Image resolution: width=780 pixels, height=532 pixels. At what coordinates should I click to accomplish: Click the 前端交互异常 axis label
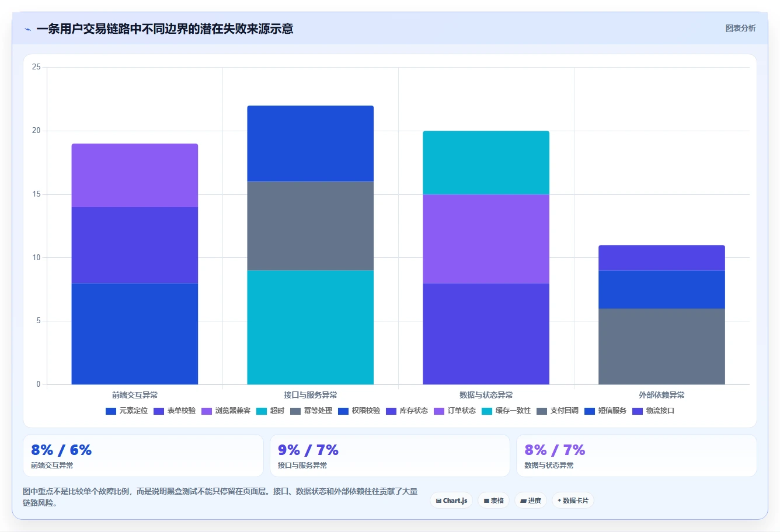point(135,395)
